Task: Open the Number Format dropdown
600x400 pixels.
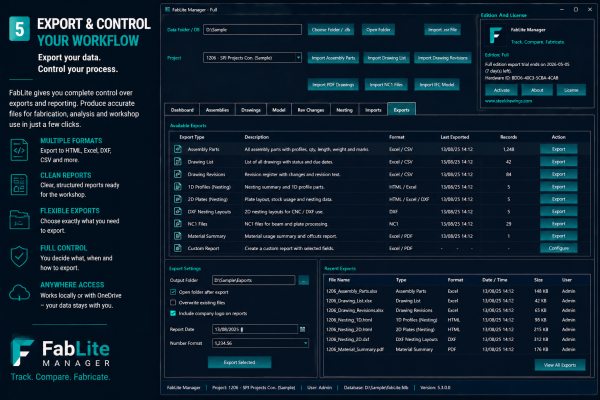Action: [x=260, y=343]
